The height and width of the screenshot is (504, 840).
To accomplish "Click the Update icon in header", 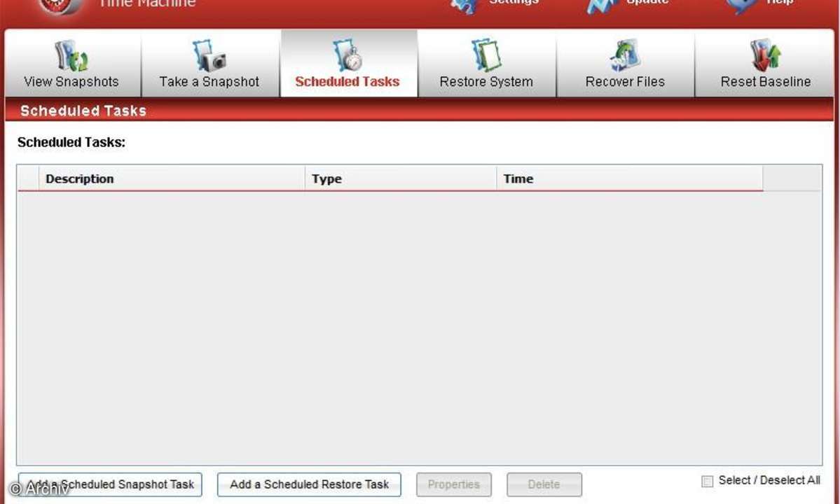I will 601,6.
